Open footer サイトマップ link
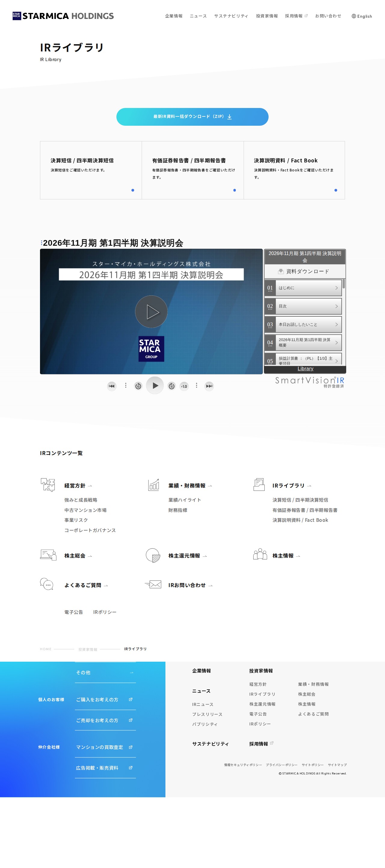385x868 pixels. pos(337,765)
